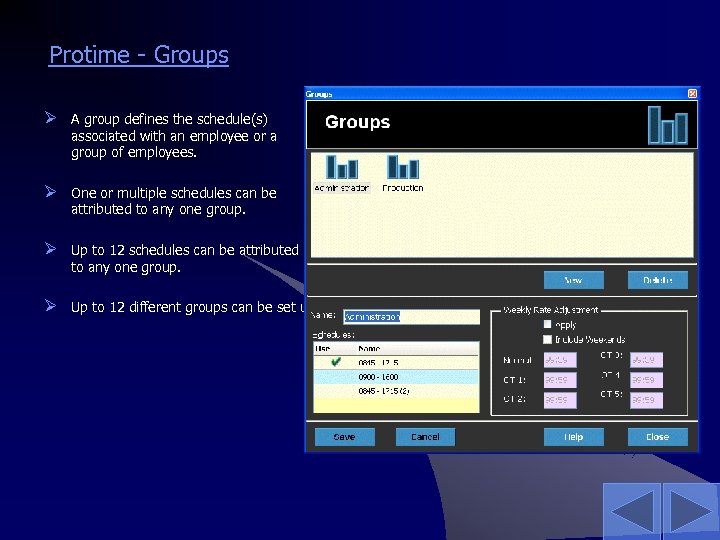Click the Normal rate field
This screenshot has width=720, height=540.
(x=560, y=360)
